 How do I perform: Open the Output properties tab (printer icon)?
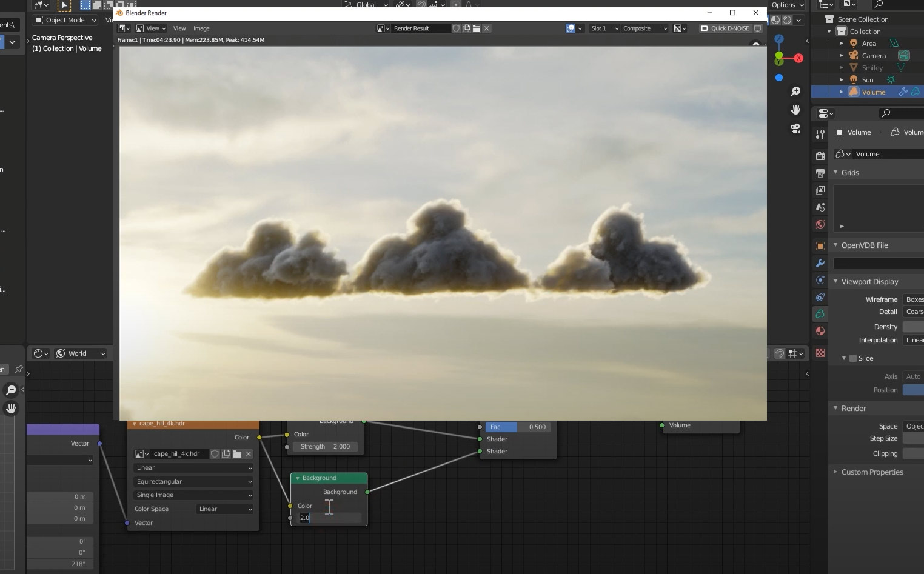820,173
